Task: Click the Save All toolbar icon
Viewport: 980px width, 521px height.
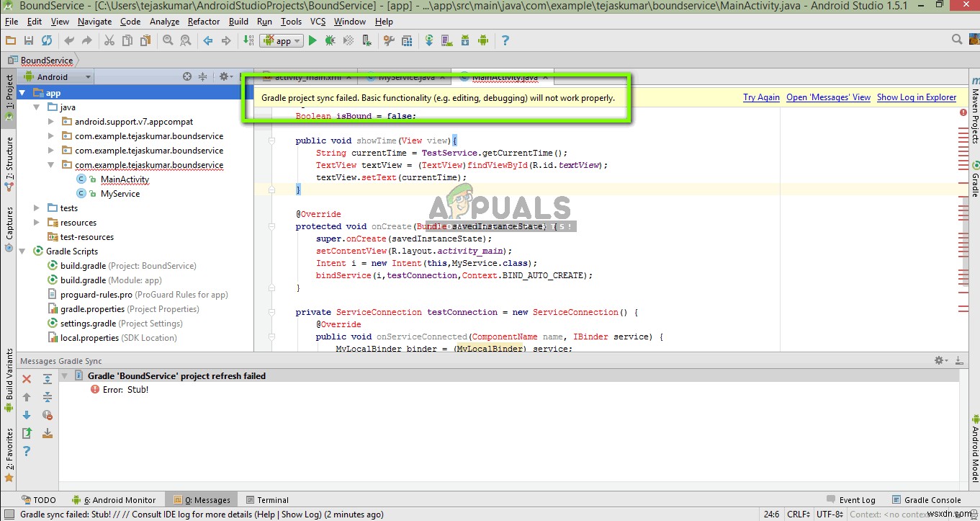Action: (29, 40)
